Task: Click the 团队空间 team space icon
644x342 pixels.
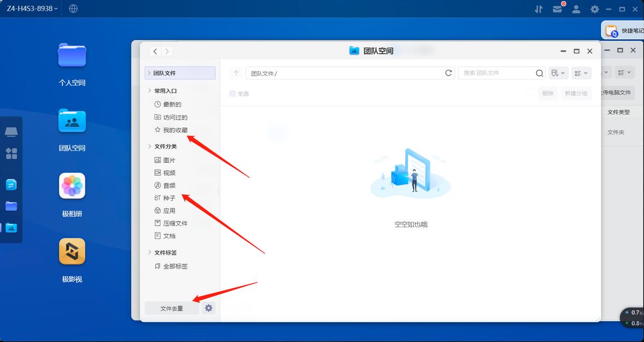Action: pos(71,121)
